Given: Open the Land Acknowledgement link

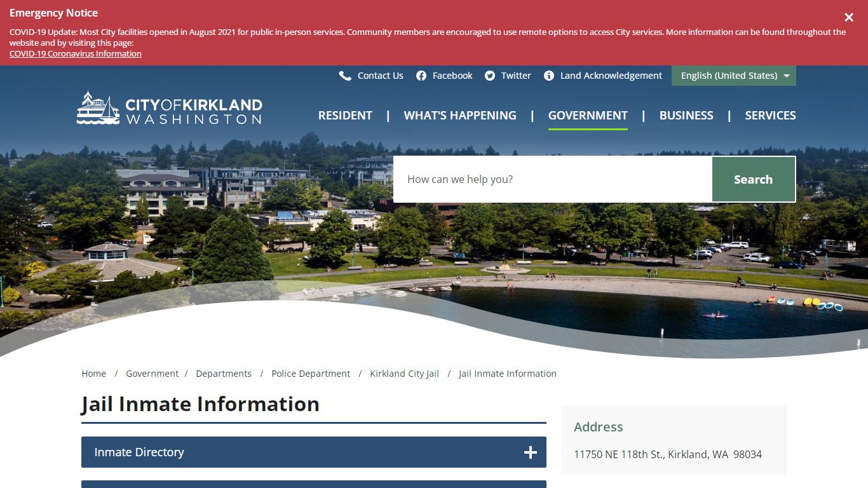Looking at the screenshot, I should [x=611, y=76].
